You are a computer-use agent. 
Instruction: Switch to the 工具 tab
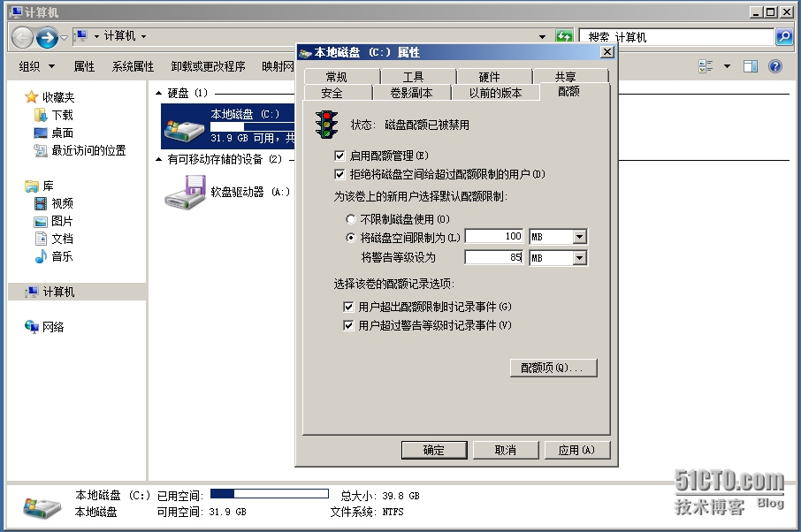(x=416, y=75)
